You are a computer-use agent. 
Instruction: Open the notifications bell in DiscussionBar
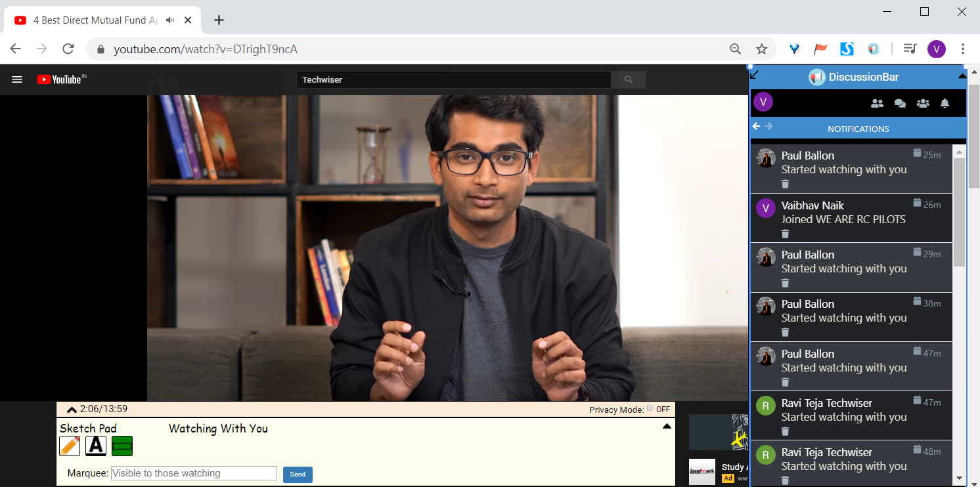click(x=945, y=103)
